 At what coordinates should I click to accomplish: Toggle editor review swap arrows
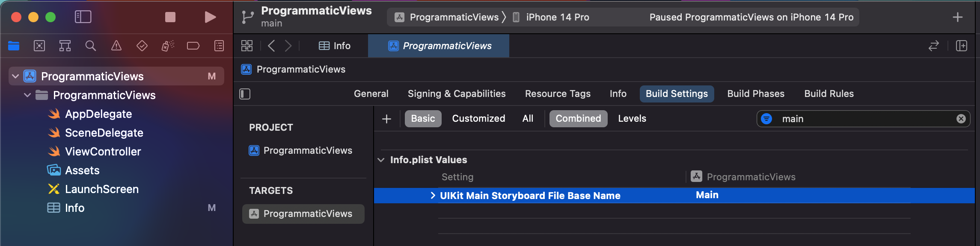point(934,46)
